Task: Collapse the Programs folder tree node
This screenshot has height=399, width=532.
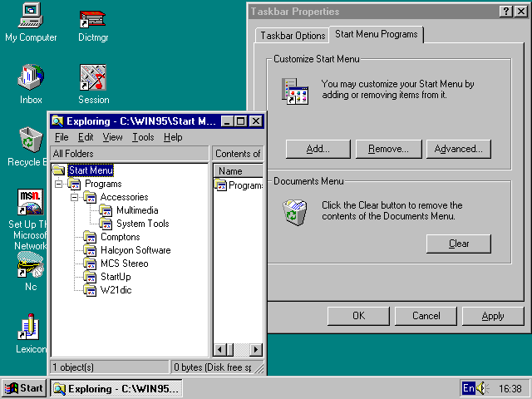Action: pos(58,184)
